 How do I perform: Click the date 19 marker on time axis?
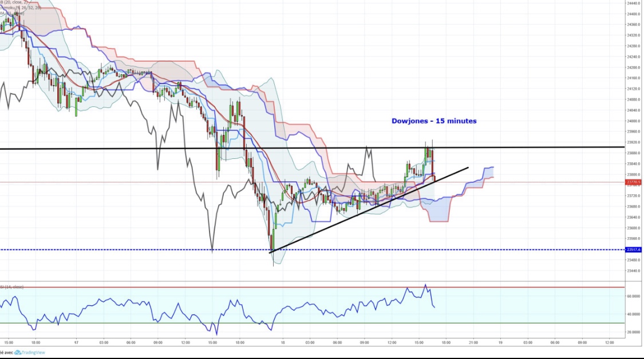(500, 342)
